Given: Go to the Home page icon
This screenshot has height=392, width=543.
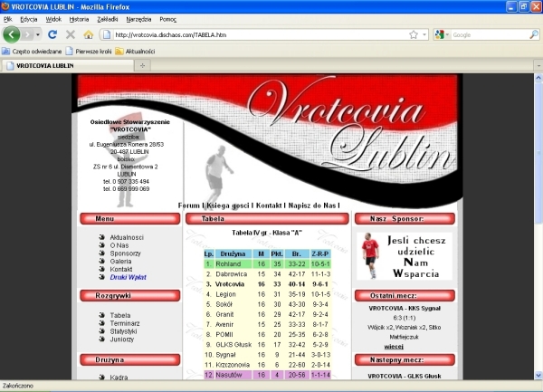Looking at the screenshot, I should tap(89, 34).
